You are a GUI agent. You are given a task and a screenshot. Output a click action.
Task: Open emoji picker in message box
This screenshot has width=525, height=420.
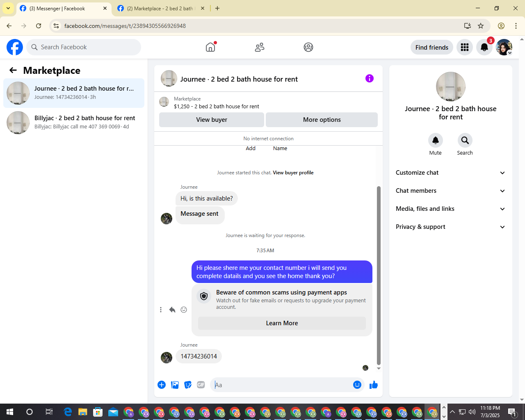point(357,385)
